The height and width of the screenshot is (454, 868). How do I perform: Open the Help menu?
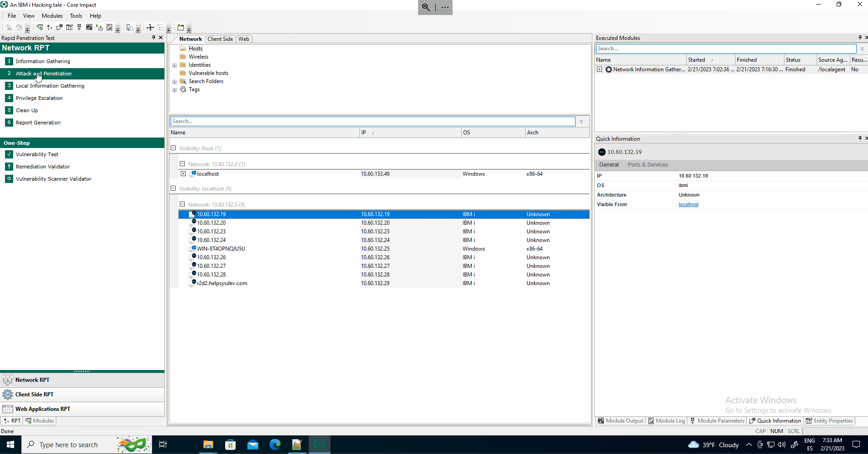click(x=95, y=16)
